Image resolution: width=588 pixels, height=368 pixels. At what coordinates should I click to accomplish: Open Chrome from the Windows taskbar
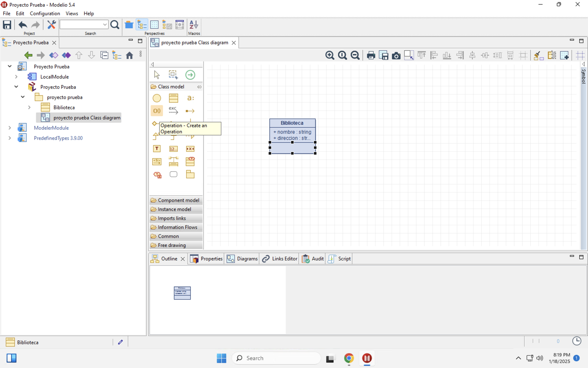coord(349,358)
